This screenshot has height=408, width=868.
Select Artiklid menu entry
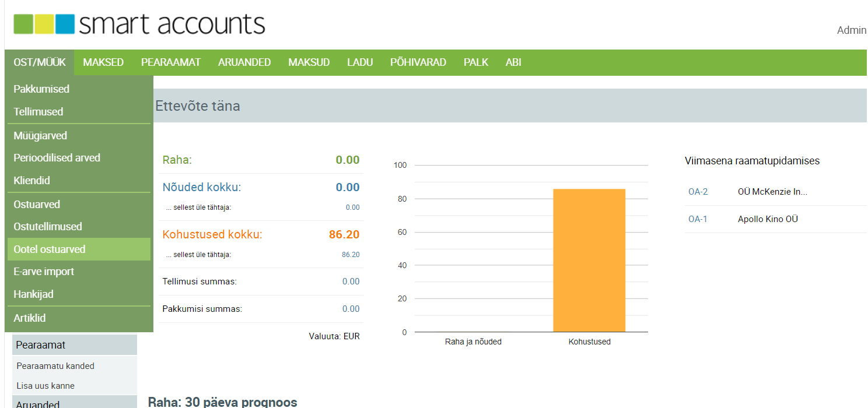(79, 318)
